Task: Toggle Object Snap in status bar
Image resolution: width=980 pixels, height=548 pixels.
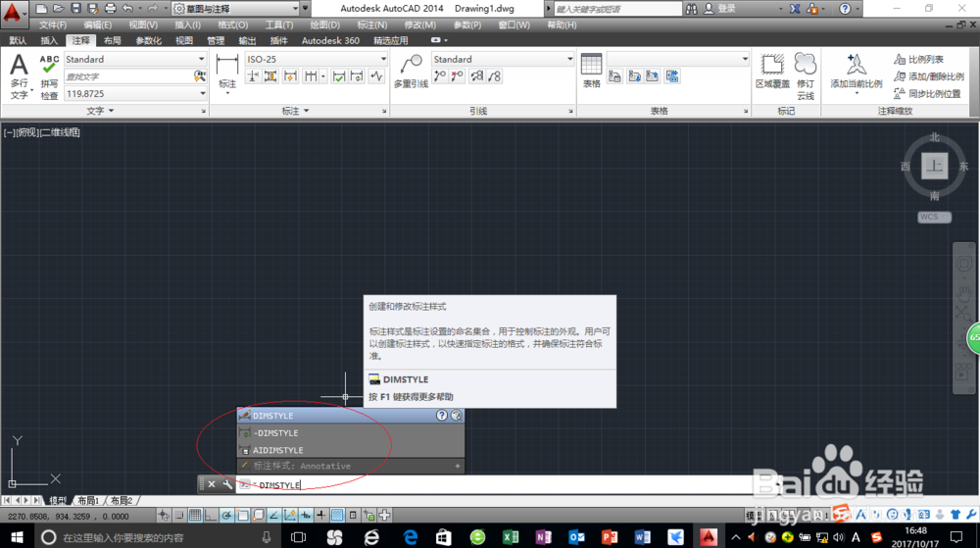Action: pos(242,515)
